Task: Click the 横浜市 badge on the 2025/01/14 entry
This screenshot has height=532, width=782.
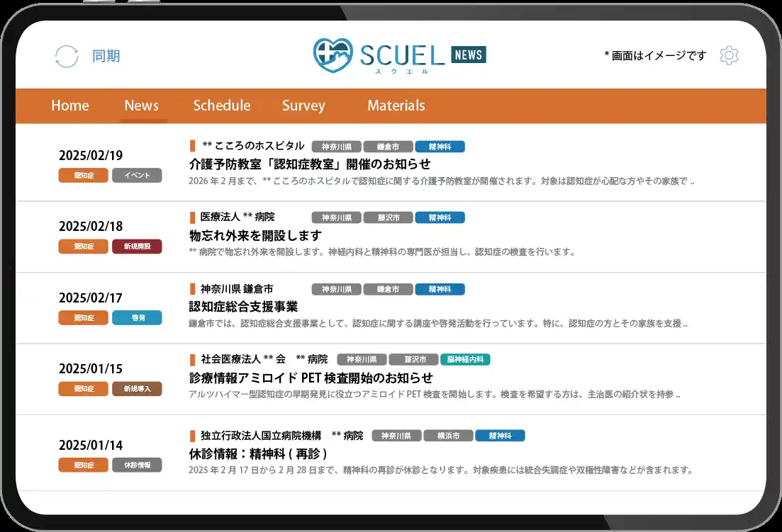Action: pos(449,436)
